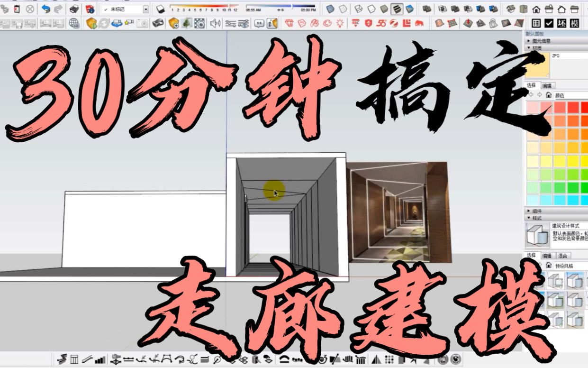Open the camera snapshot tool icon
This screenshot has width=588, height=368.
pyautogui.click(x=142, y=23)
